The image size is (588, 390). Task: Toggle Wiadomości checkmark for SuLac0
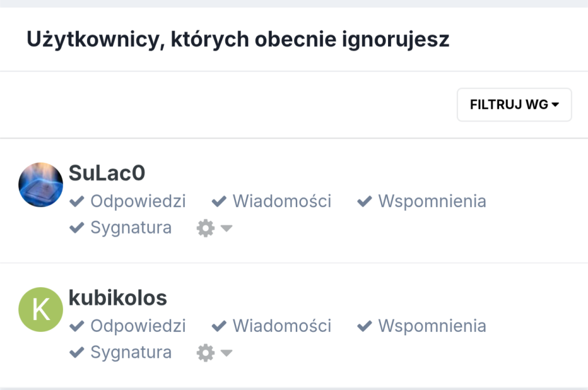pos(219,202)
